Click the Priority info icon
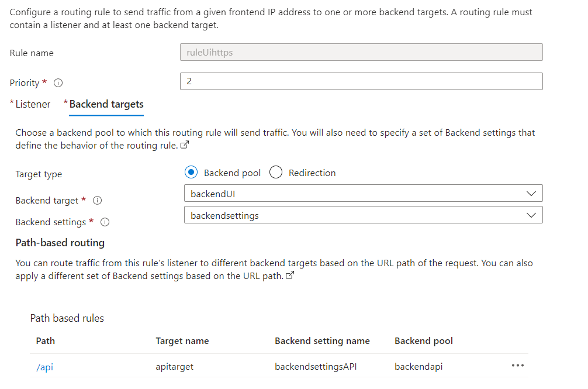This screenshot has width=588, height=389. [58, 83]
